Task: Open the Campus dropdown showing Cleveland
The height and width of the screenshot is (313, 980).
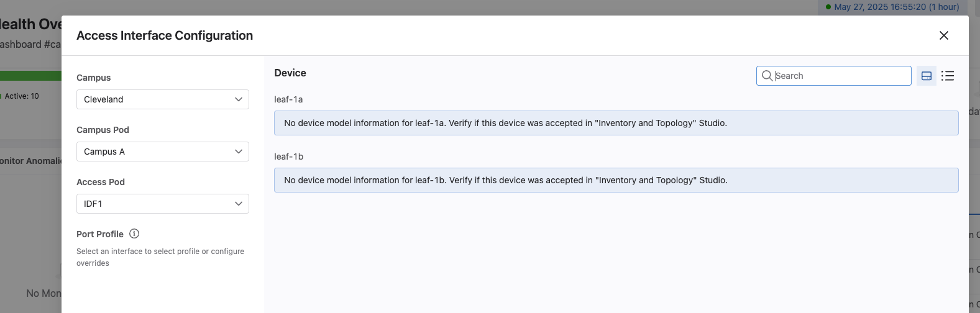Action: coord(162,99)
